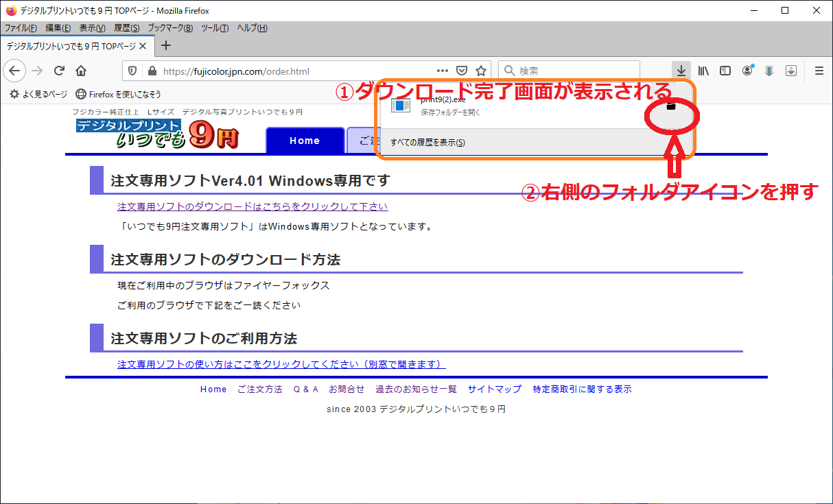Open the ブックマーク(B) menu
This screenshot has width=833, height=504.
171,28
